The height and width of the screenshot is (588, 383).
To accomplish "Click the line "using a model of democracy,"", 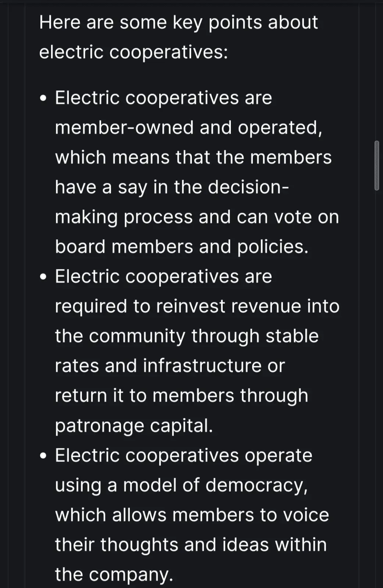I will 181,485.
